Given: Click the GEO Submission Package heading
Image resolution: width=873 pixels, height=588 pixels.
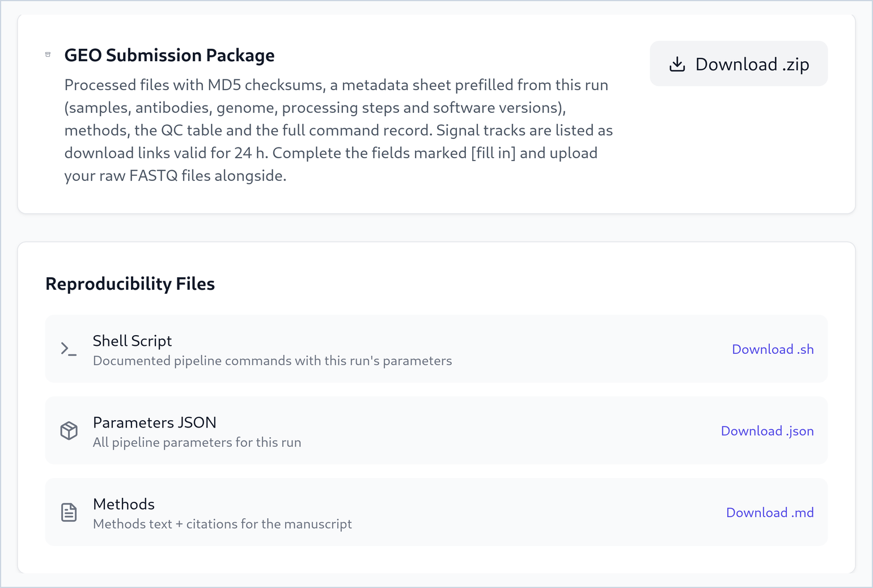Looking at the screenshot, I should point(169,55).
